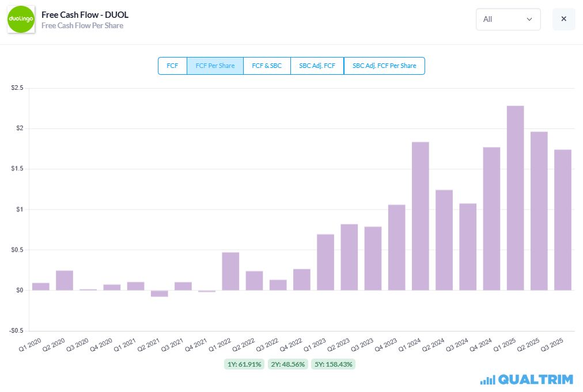The image size is (583, 392).
Task: Switch to FCF & SBC tab
Action: 267,66
